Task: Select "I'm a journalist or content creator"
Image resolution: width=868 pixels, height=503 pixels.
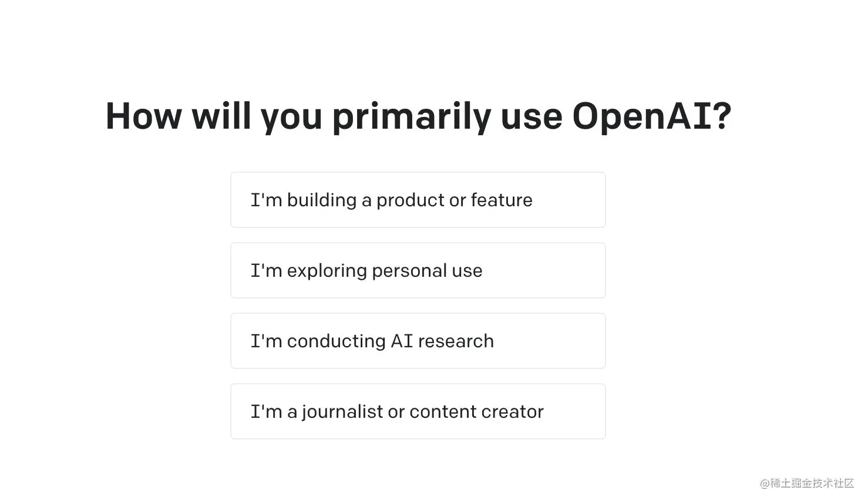Action: [418, 411]
